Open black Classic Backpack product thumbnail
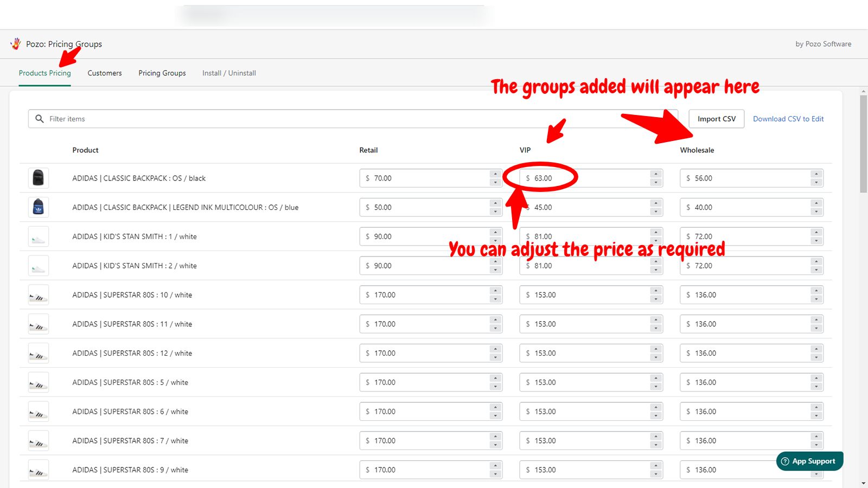Image resolution: width=868 pixels, height=488 pixels. click(39, 178)
